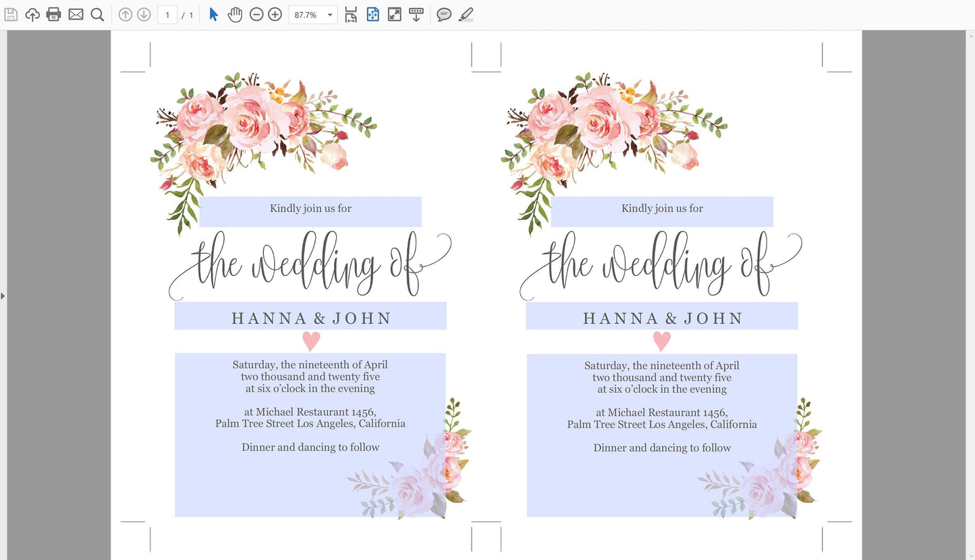Add a sticky note with the comment icon
975x560 pixels.
click(x=444, y=14)
